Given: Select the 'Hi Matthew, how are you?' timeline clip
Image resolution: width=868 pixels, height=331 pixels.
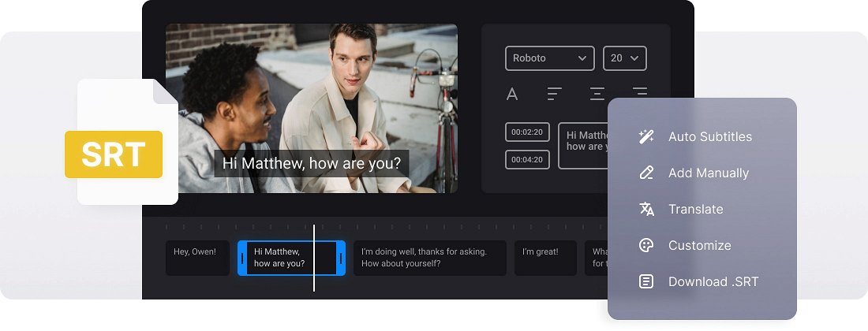Looking at the screenshot, I should pyautogui.click(x=291, y=258).
